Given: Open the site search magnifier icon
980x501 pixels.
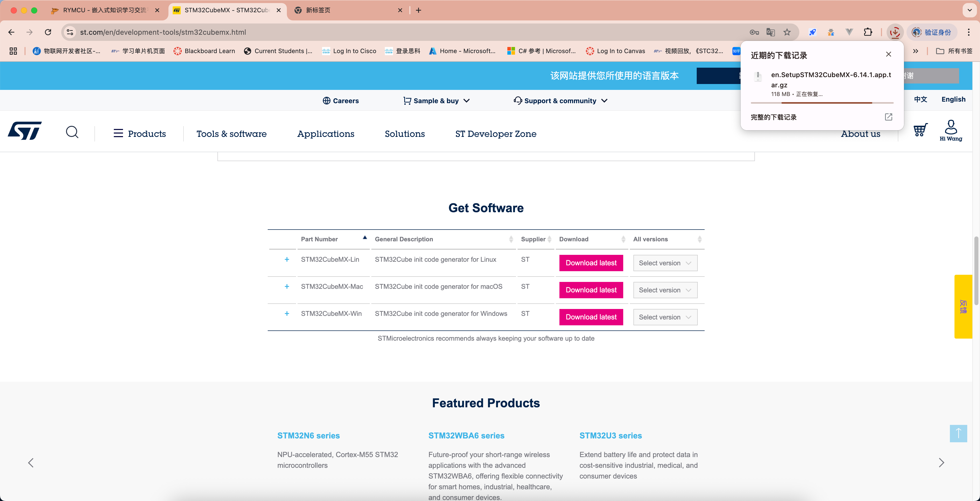Looking at the screenshot, I should (x=72, y=132).
